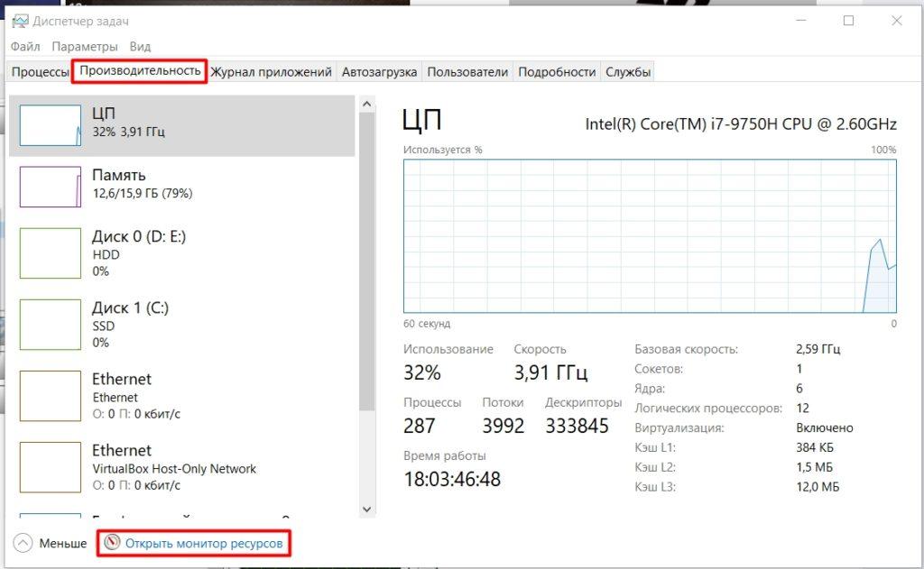Click the ЦП 32% 3,91 ГГц entry text
Viewport: 924px width, 569px height.
pos(128,122)
